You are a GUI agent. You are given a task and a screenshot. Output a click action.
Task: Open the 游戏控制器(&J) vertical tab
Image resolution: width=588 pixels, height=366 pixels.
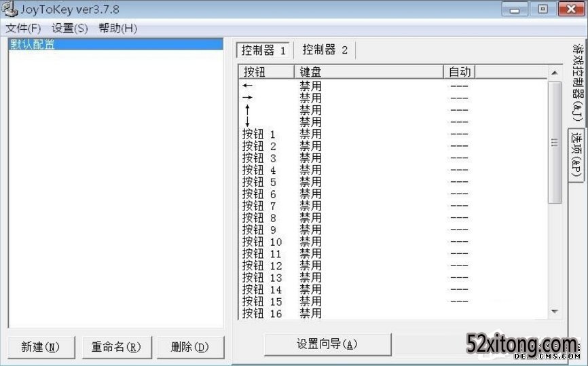[x=578, y=84]
